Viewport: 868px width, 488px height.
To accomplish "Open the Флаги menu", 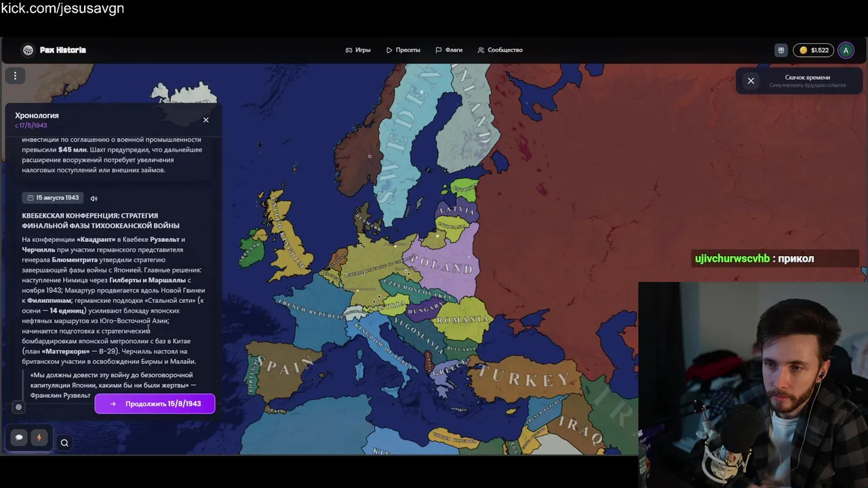I will point(449,50).
